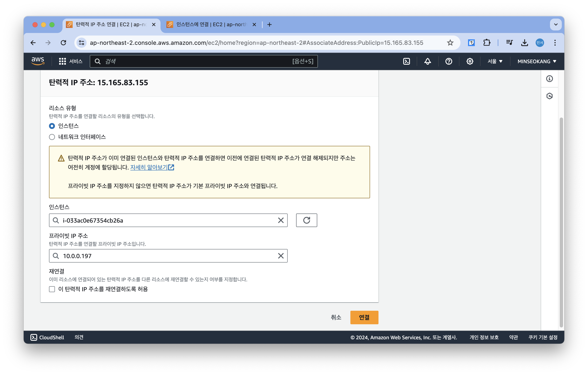Open AWS CloudShell icon in top navigation

click(x=406, y=61)
